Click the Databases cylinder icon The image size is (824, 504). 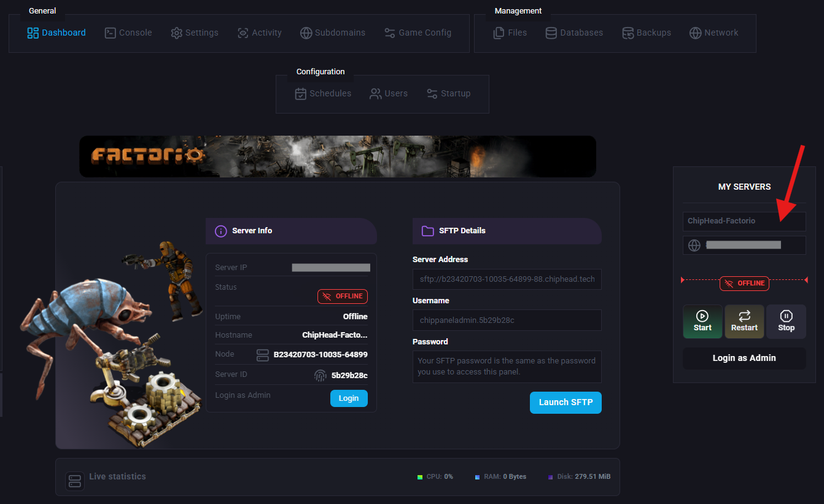point(551,33)
